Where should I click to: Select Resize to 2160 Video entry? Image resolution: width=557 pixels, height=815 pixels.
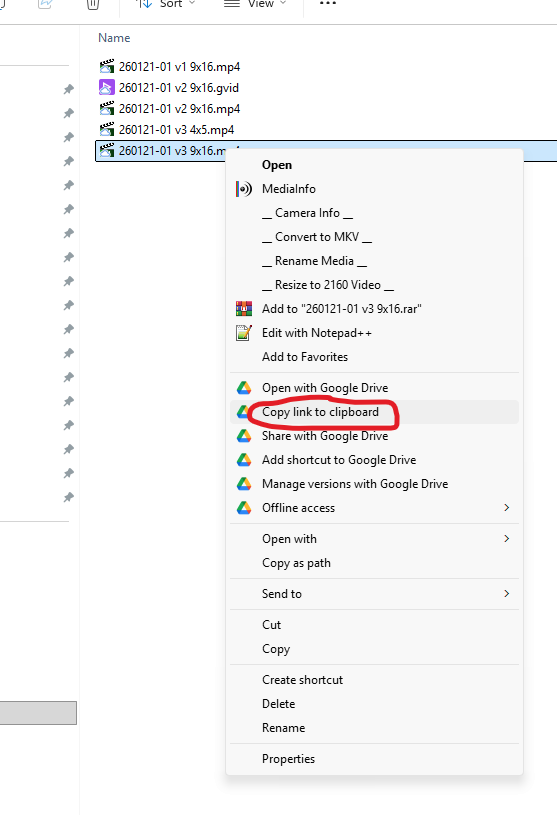(x=374, y=284)
